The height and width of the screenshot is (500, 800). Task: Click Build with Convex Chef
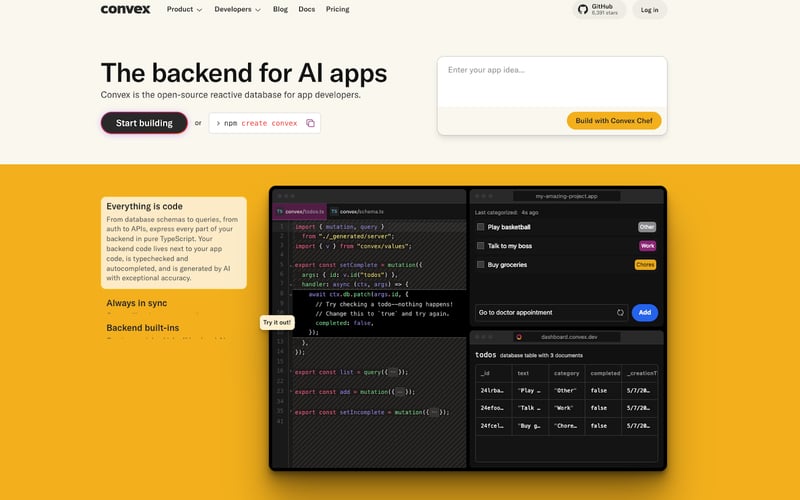(614, 120)
